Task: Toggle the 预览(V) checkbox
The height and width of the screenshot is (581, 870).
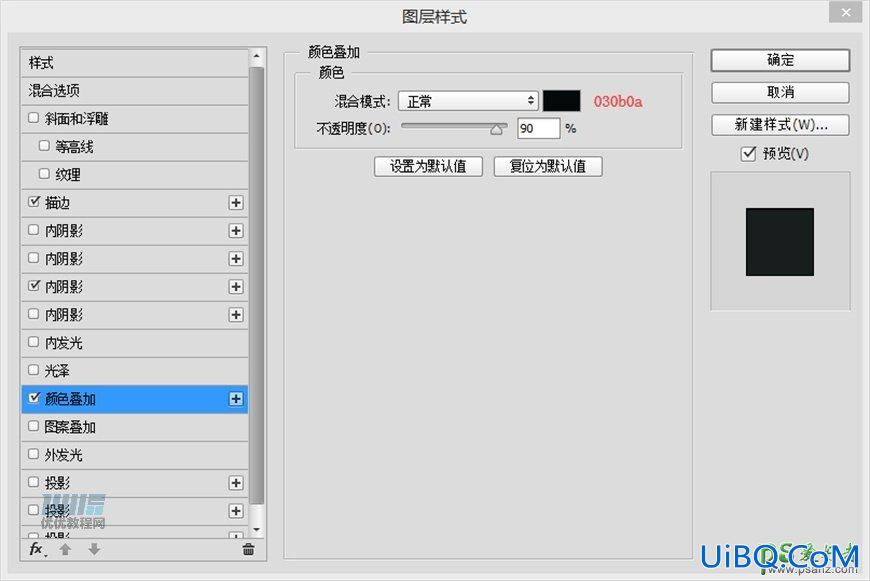Action: pos(748,153)
